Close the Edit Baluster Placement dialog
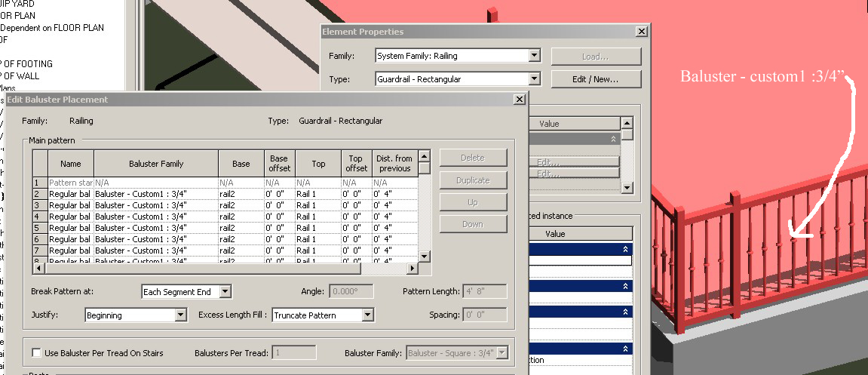The height and width of the screenshot is (375, 868). click(519, 100)
